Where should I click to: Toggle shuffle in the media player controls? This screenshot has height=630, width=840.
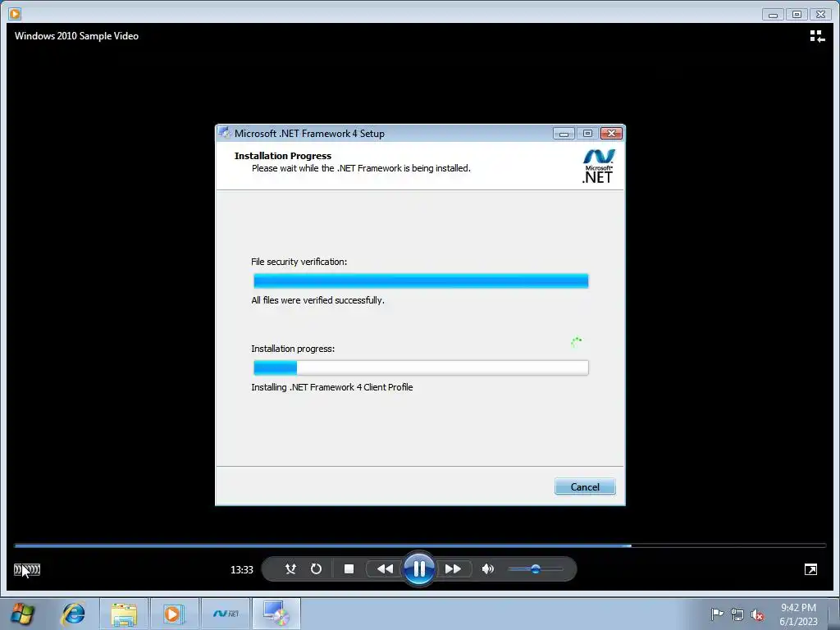point(290,569)
